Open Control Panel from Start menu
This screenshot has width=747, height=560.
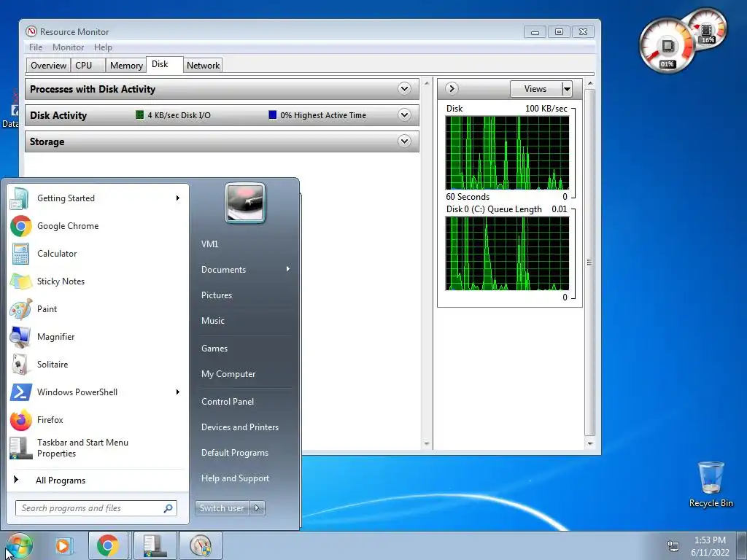tap(228, 402)
